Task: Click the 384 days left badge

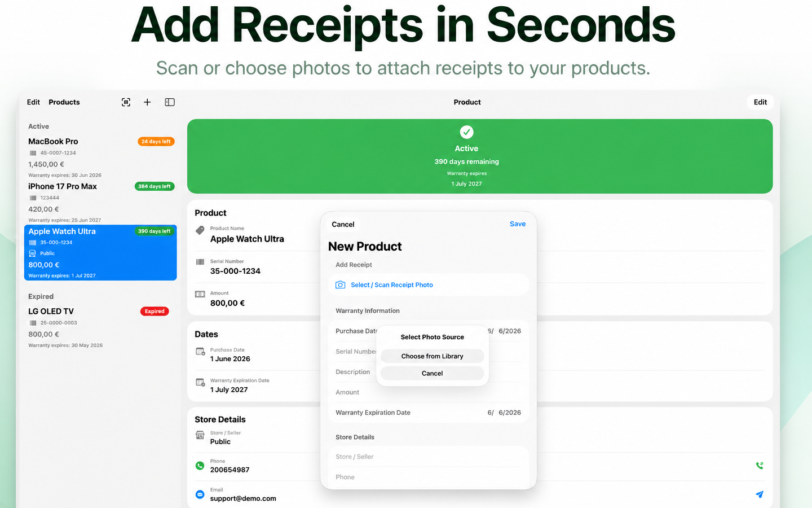Action: 155,186
